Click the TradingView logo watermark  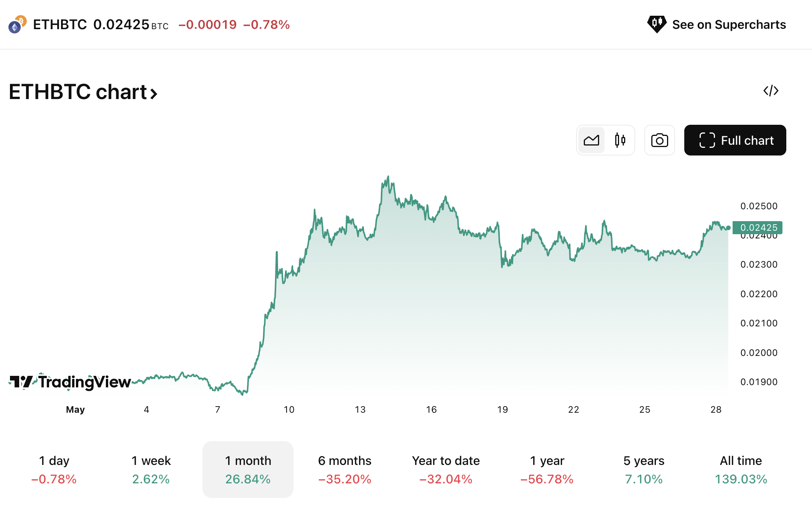point(70,382)
